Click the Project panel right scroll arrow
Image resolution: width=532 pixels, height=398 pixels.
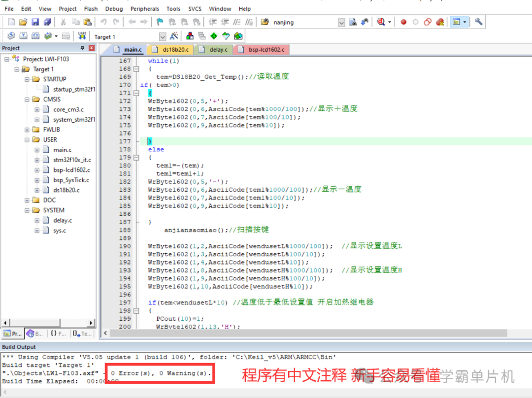(x=91, y=323)
